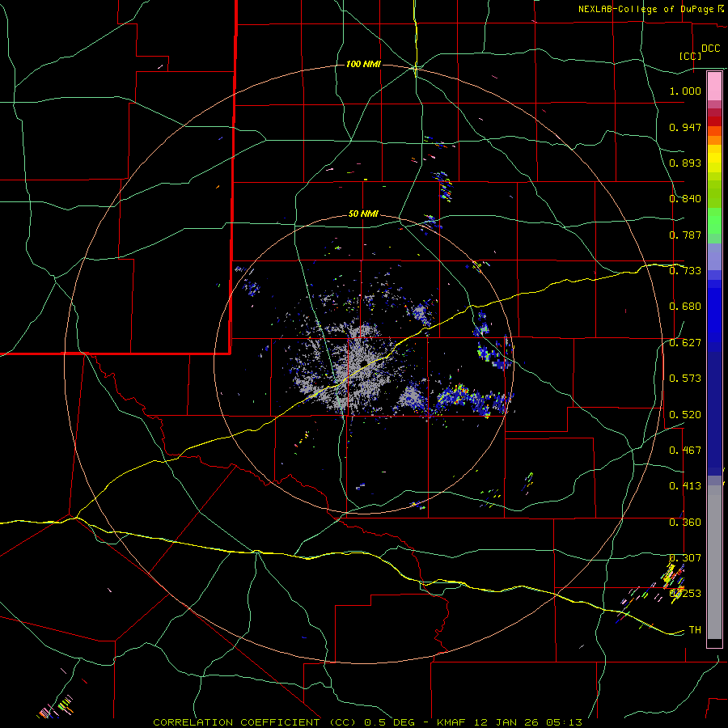
Task: Click the 0.520 legend value
Action: (685, 415)
